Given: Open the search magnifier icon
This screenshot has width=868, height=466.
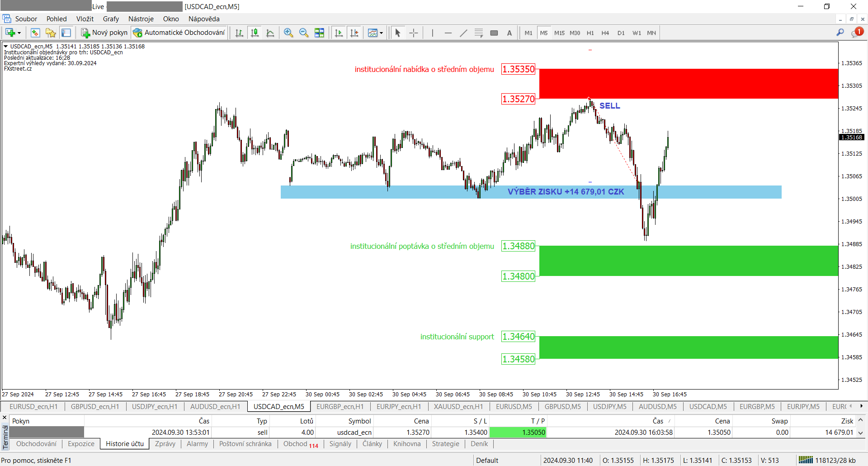Looking at the screenshot, I should point(840,33).
